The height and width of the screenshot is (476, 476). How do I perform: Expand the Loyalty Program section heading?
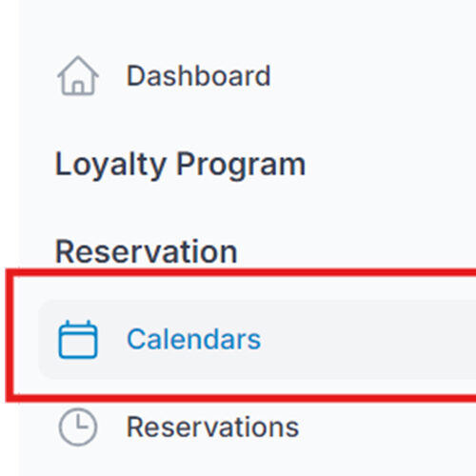[180, 166]
